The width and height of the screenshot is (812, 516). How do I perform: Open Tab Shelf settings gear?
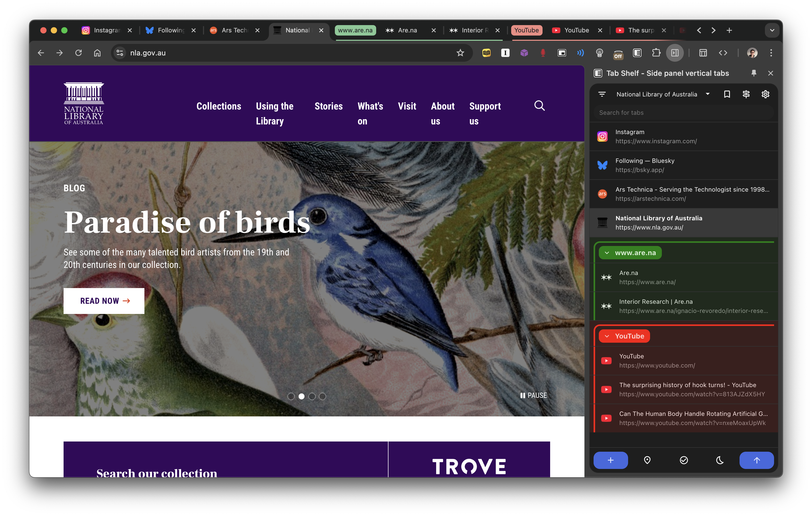pyautogui.click(x=765, y=94)
